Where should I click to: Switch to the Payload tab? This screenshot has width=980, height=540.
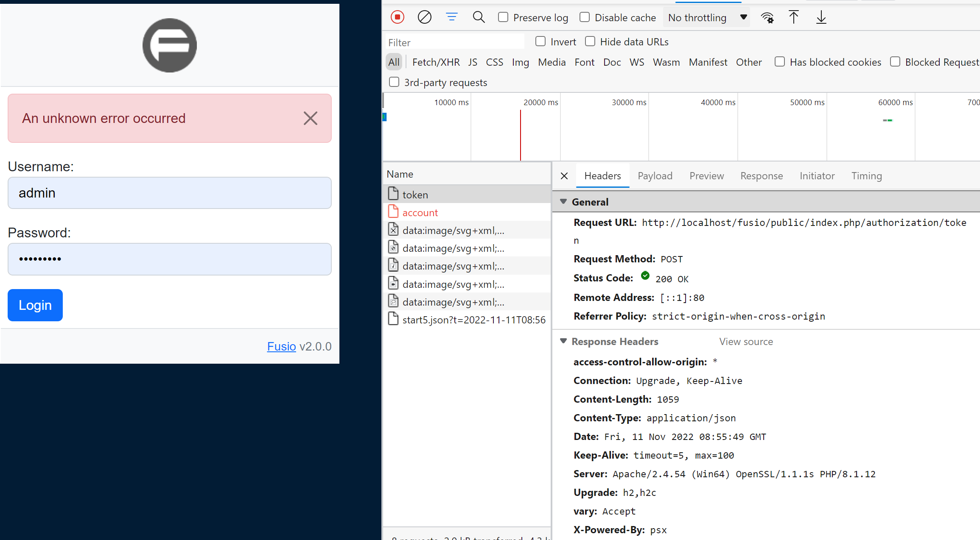(x=655, y=176)
